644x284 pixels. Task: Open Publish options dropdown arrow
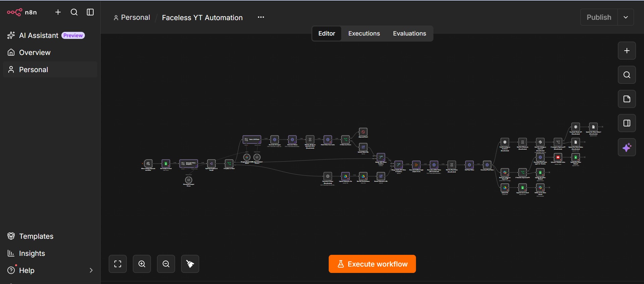626,17
